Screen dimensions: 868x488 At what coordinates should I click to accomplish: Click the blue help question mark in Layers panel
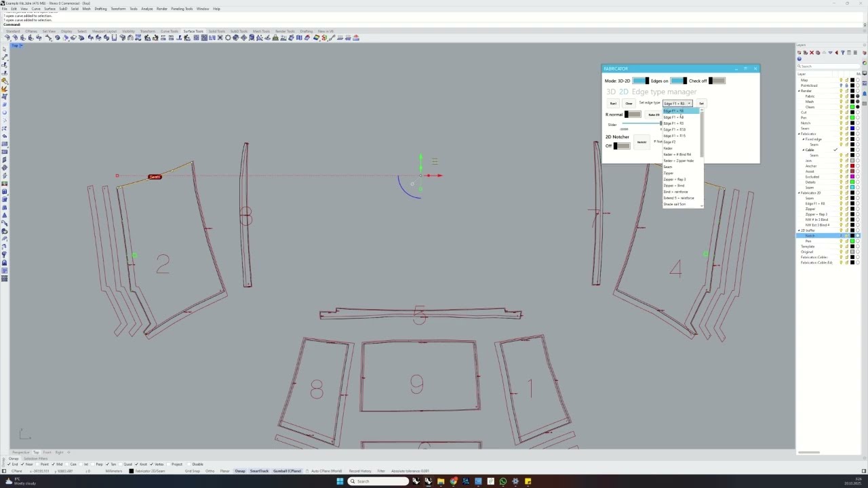coord(800,59)
